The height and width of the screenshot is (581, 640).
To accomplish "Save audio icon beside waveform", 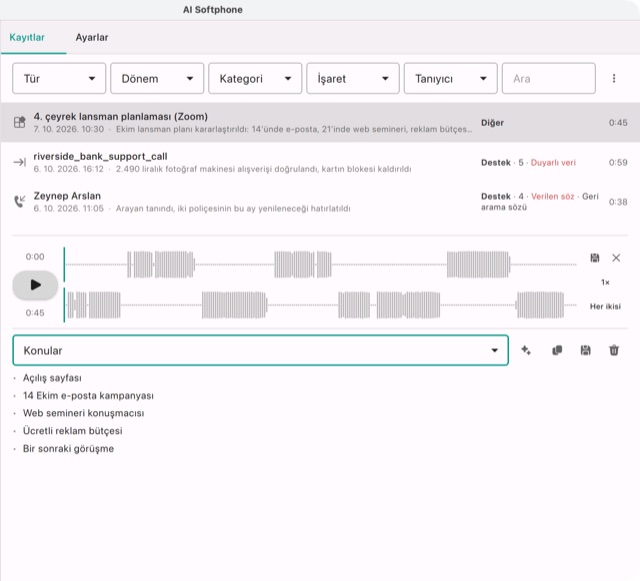I will coord(595,258).
